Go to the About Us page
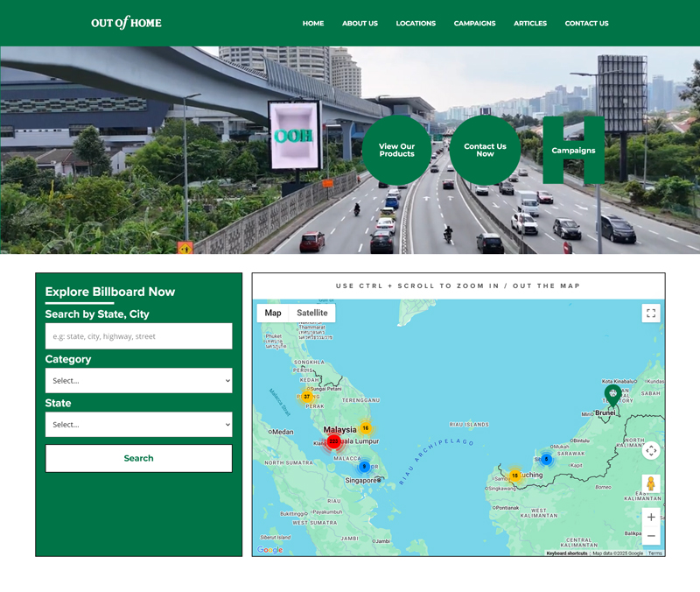The height and width of the screenshot is (592, 700). [360, 24]
